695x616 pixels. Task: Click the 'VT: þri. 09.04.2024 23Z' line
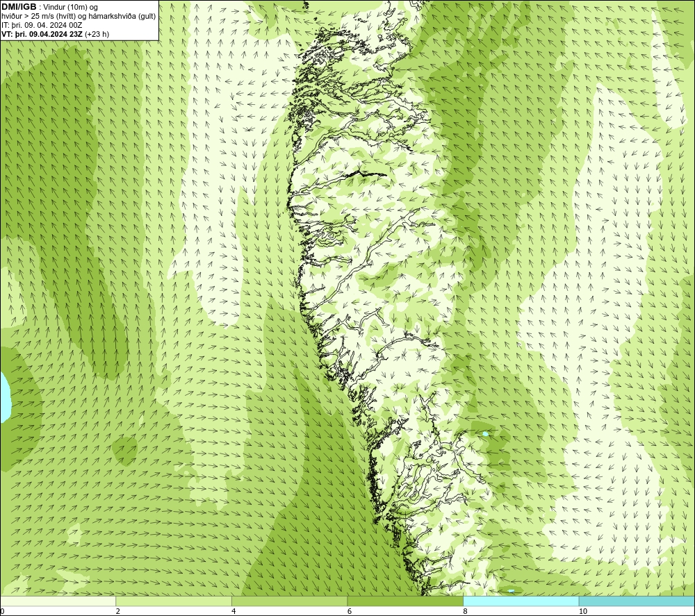click(42, 34)
